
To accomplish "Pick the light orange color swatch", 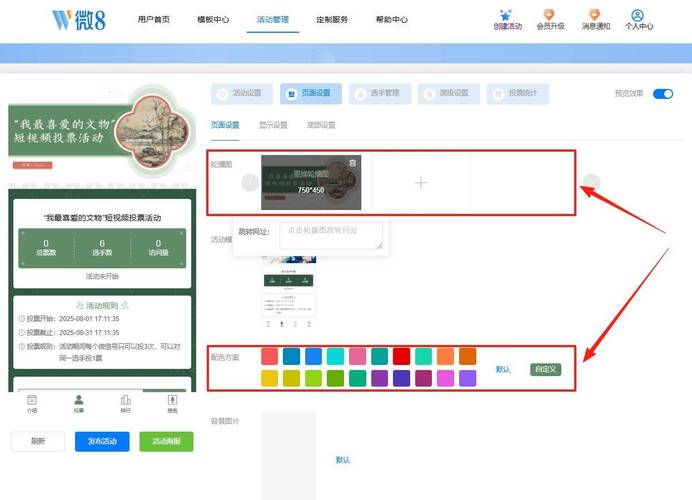I will pos(445,356).
